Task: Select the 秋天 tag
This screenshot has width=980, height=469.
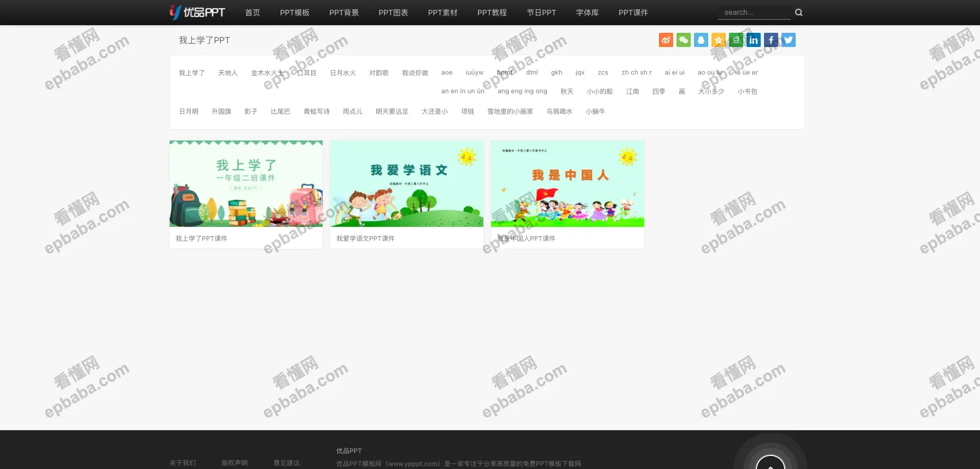Action: [x=567, y=92]
